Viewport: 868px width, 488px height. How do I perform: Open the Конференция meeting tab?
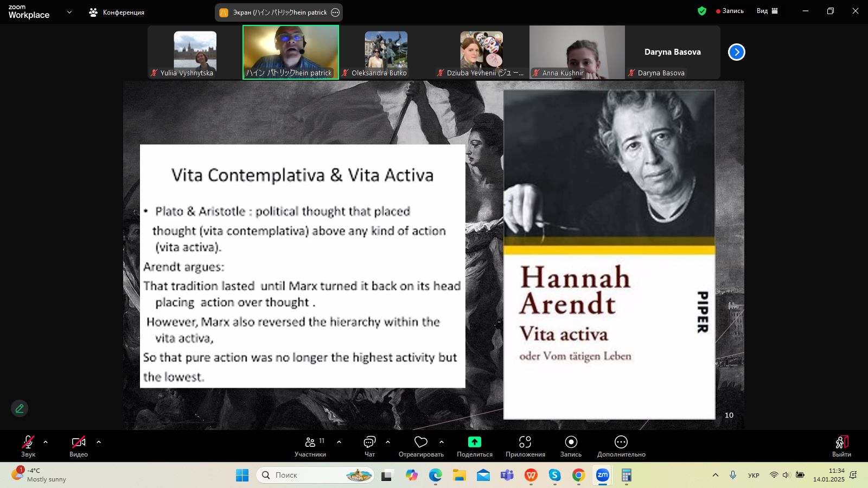pyautogui.click(x=117, y=12)
